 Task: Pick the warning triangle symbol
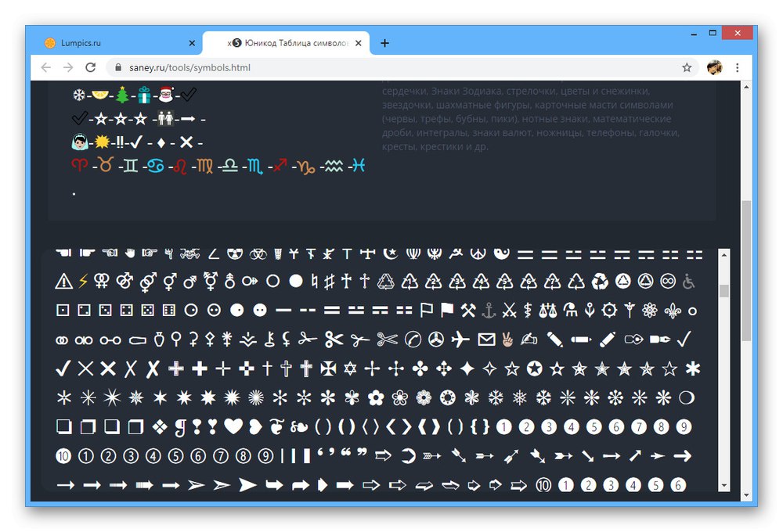(x=63, y=282)
